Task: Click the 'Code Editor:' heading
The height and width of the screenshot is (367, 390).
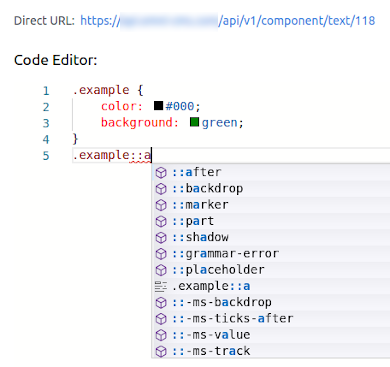Action: coord(55,60)
